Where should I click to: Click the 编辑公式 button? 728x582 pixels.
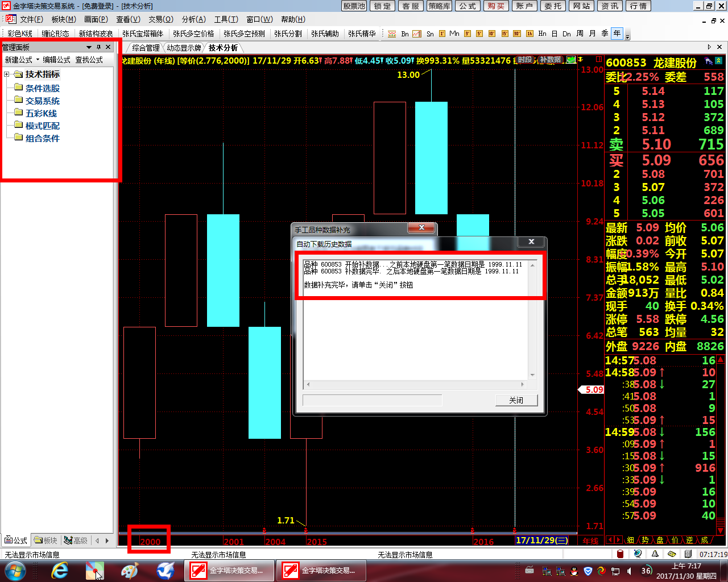point(56,60)
